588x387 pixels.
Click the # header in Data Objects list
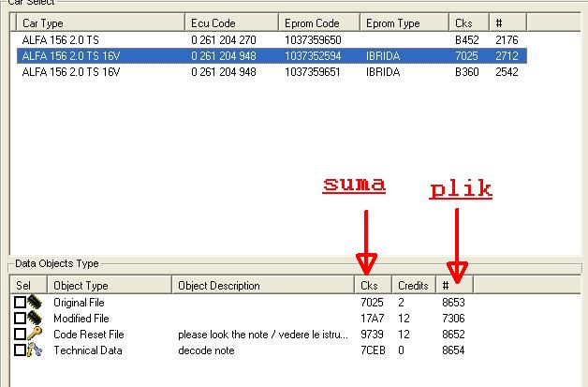click(454, 286)
